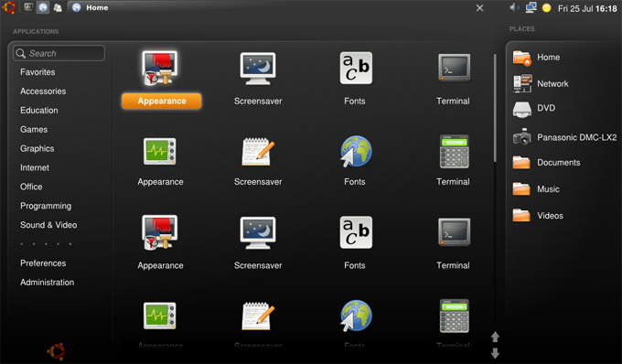The image size is (622, 364).
Task: Close the Home window with X
Action: pos(479,8)
